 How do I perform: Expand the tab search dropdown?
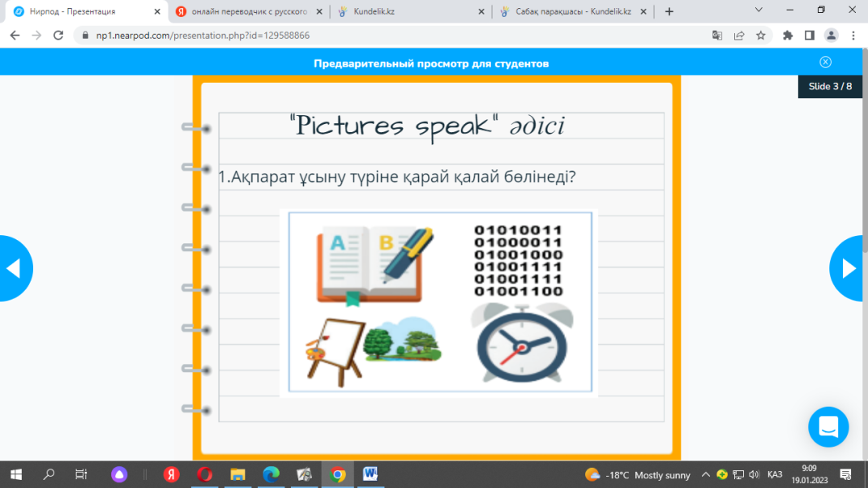coord(759,10)
